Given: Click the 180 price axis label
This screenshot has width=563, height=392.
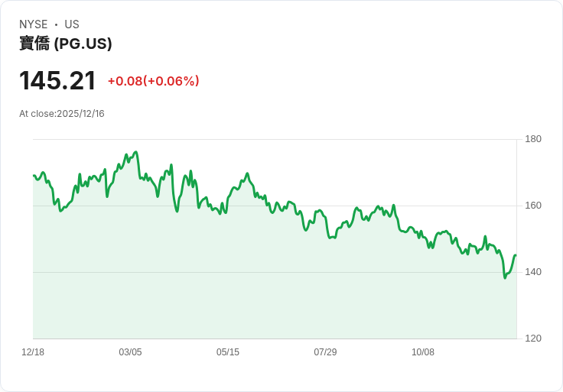Looking at the screenshot, I should pos(533,139).
